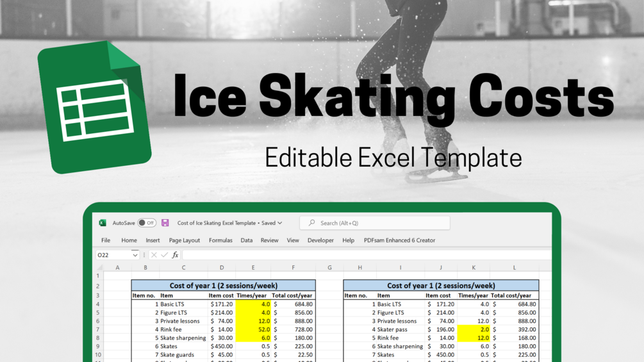Click the Excel app icon beside AutoSave
The image size is (644, 362).
pyautogui.click(x=103, y=223)
